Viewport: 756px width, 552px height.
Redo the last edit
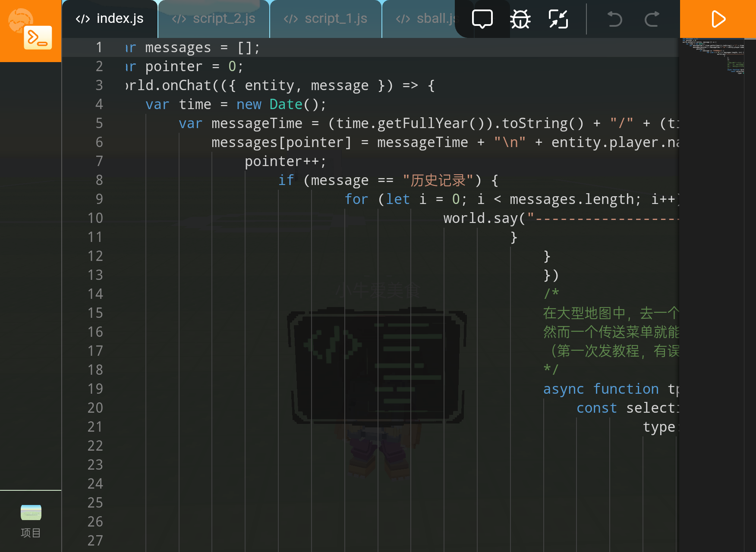click(652, 19)
